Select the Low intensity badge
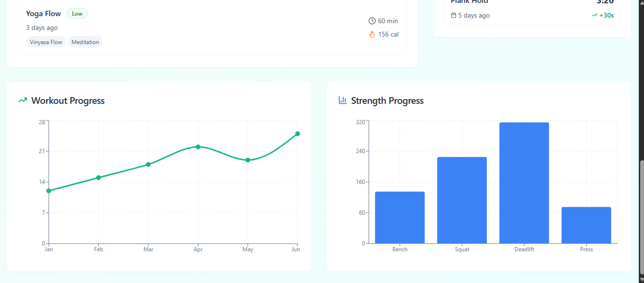Screen dimensions: 644x283 77,14
